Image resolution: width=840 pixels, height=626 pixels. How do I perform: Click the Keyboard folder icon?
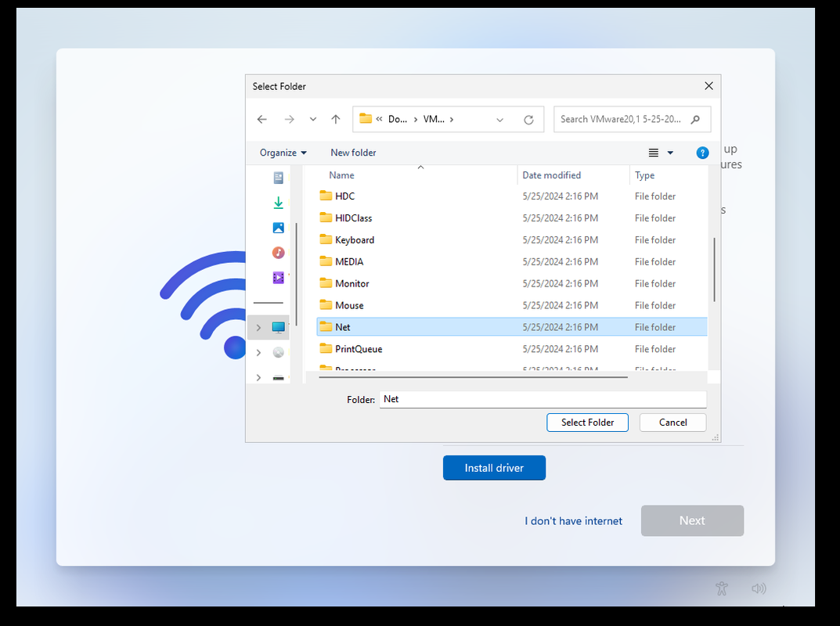tap(326, 239)
